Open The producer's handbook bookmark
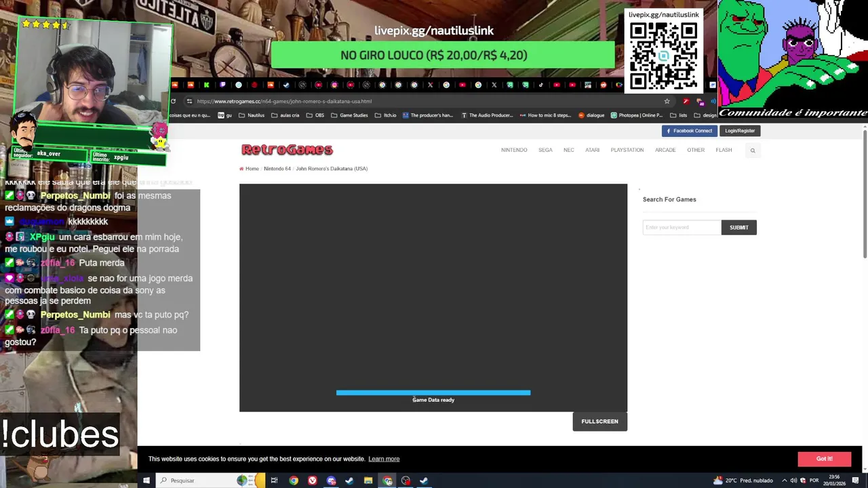Screen dimensions: 868x488 click(x=428, y=115)
